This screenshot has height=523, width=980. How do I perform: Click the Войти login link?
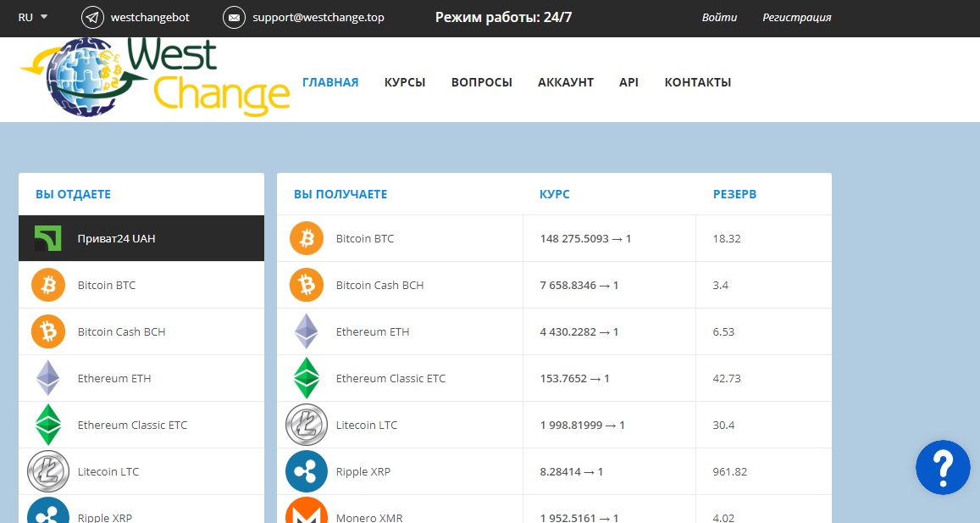[x=719, y=18]
